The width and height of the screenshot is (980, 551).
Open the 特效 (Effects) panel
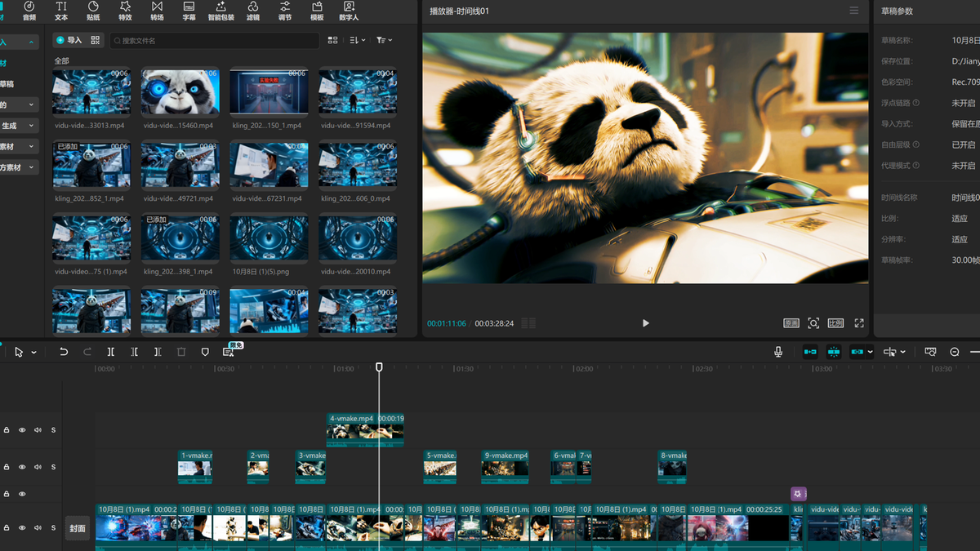[125, 11]
